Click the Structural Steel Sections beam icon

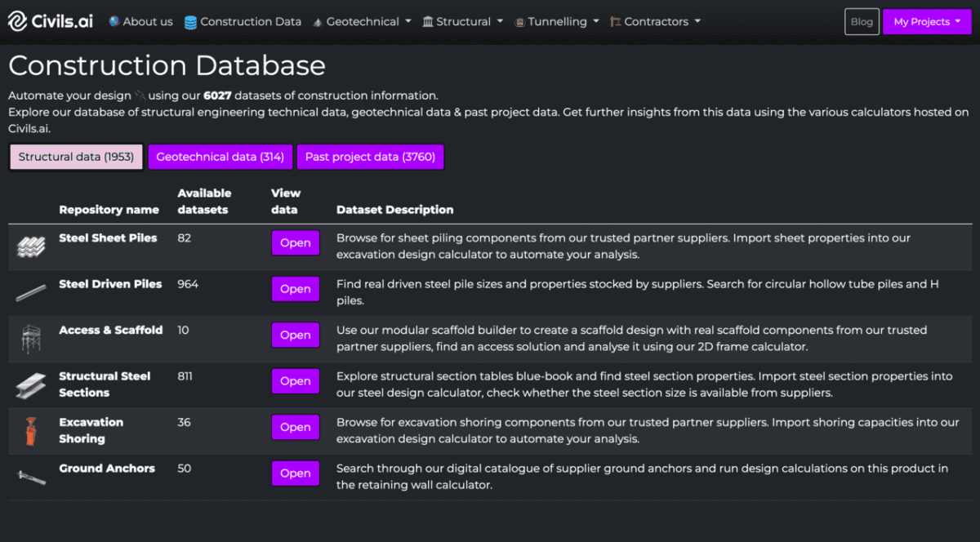tap(31, 385)
